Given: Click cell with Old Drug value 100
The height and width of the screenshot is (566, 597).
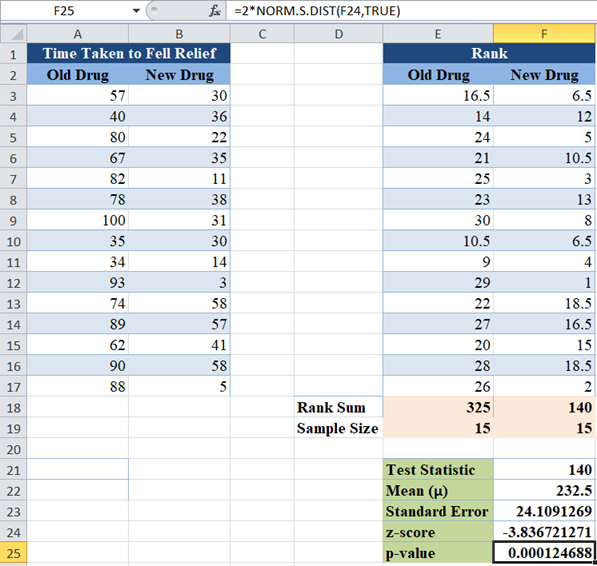Looking at the screenshot, I should tap(78, 220).
